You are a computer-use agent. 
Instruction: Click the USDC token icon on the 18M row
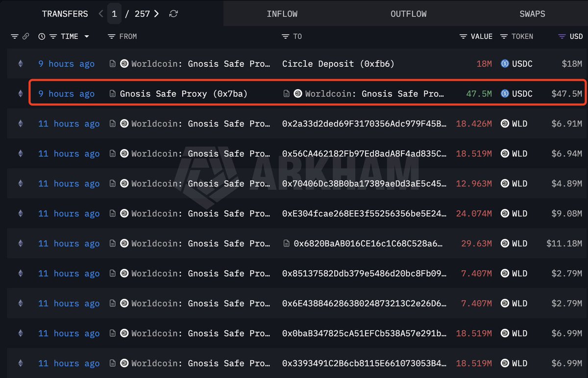505,64
